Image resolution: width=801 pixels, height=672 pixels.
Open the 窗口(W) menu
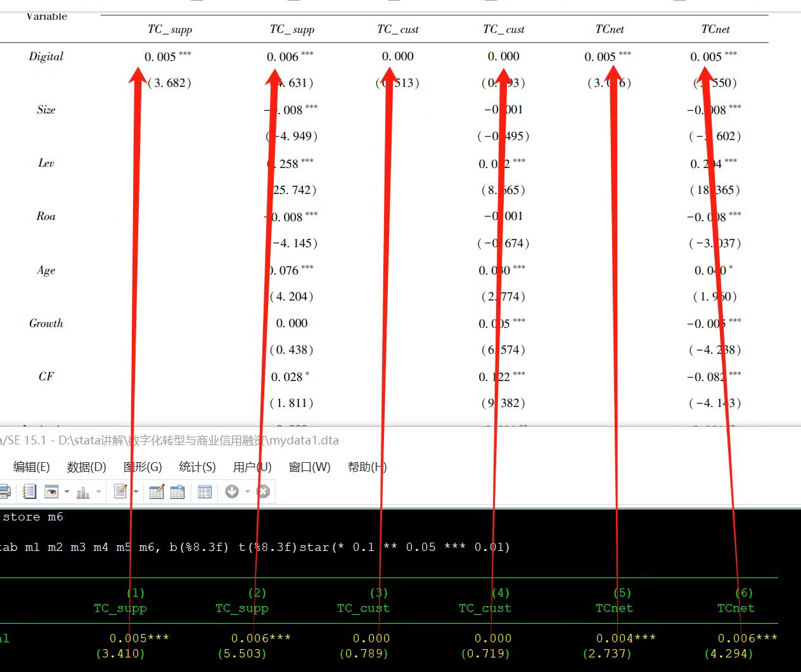pyautogui.click(x=310, y=467)
